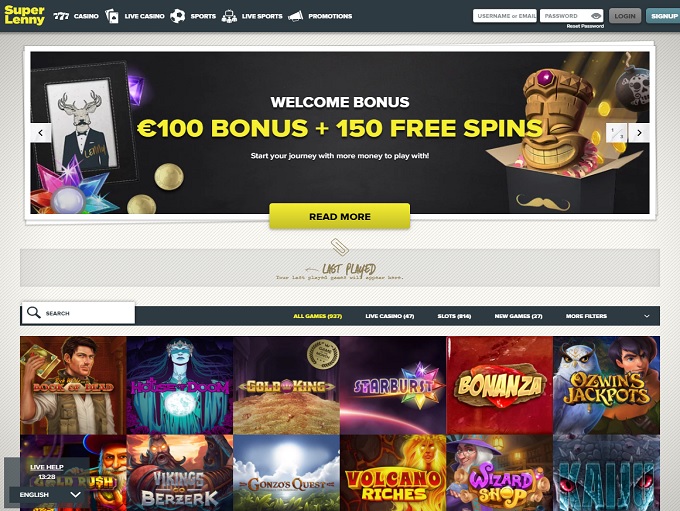
Task: Click the search magnifier icon
Action: [33, 312]
